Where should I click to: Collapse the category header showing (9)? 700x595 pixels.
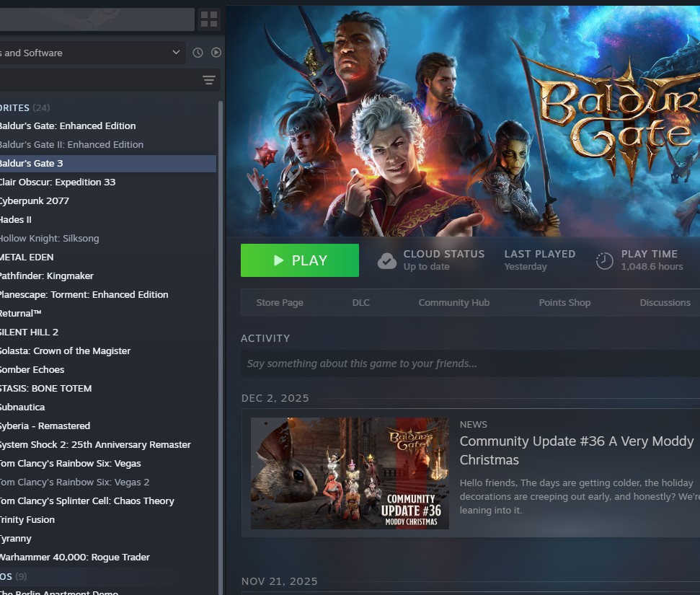coord(14,576)
